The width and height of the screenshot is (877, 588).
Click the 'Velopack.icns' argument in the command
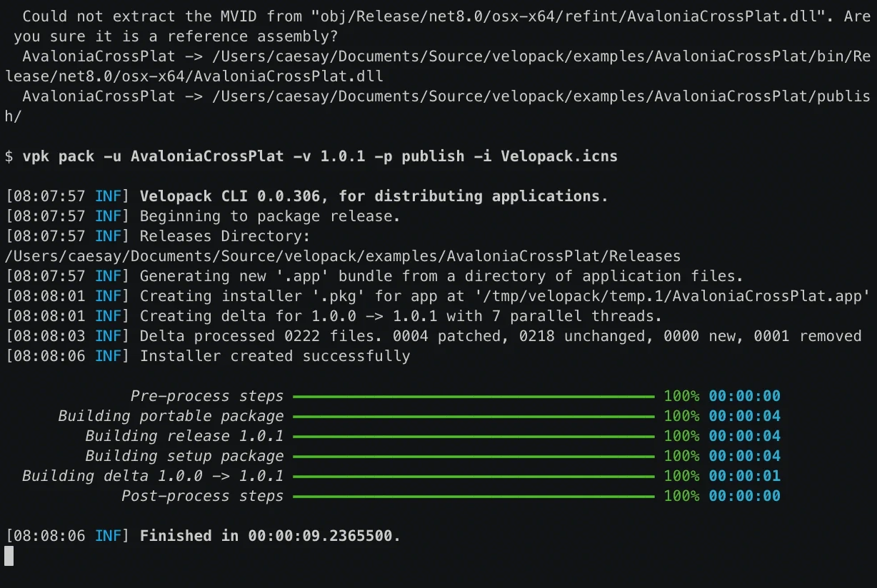coord(558,156)
